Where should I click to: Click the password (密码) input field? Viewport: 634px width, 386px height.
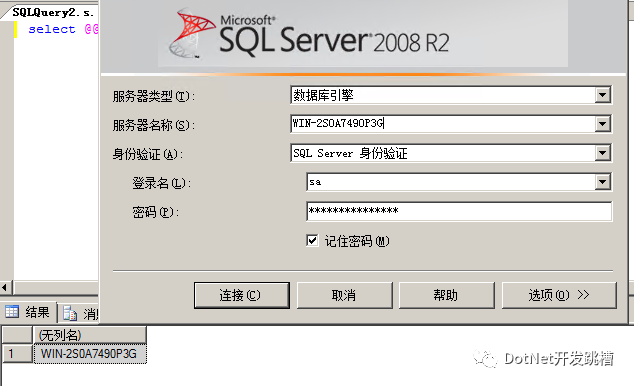click(x=459, y=211)
